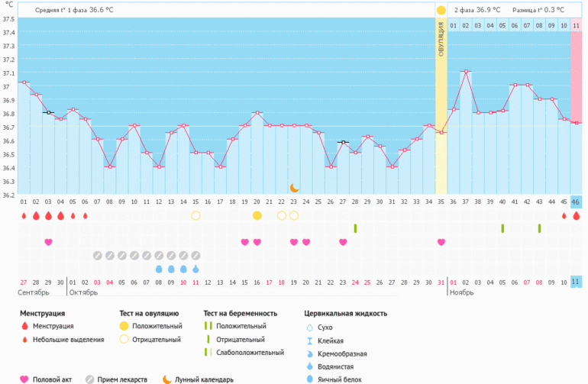Screen dimensions: 588x384
Task: Click the intercourse heart under cycle day 19
Action: pos(245,242)
